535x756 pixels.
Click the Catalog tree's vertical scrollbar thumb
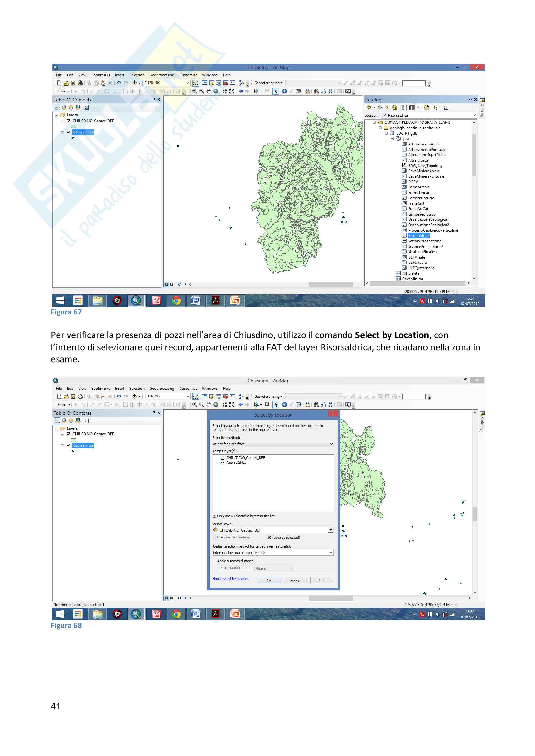pos(474,155)
